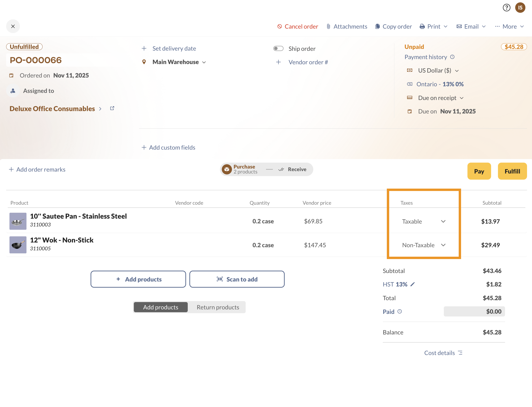Viewport: 532px width, 407px height.
Task: Click the Copy order icon
Action: pos(377,26)
